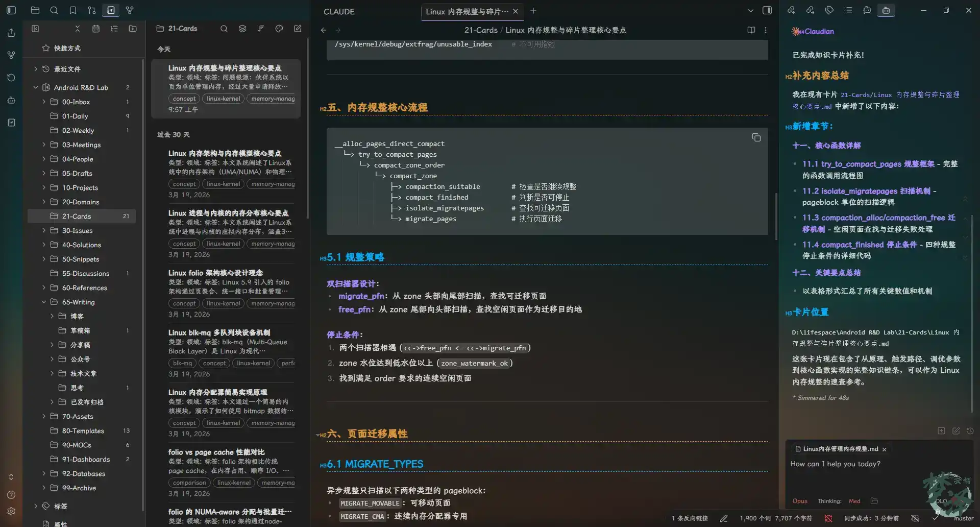Click the Claudian working folder icon

tap(874, 501)
